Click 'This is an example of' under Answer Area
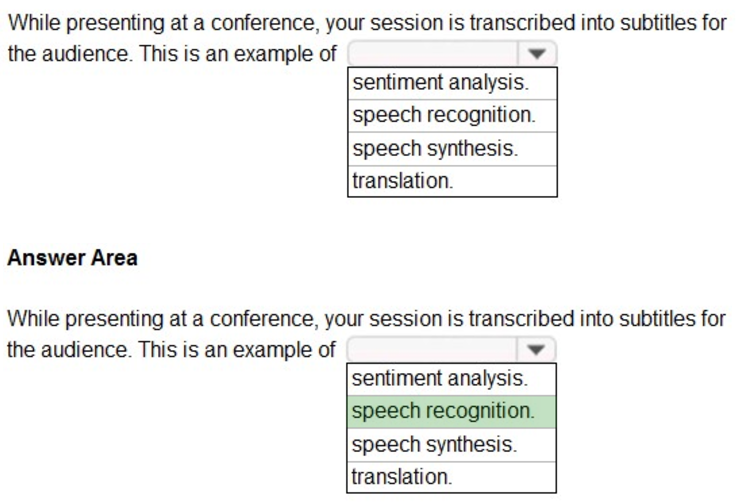Viewport: 741px width, 503px height. tap(238, 350)
